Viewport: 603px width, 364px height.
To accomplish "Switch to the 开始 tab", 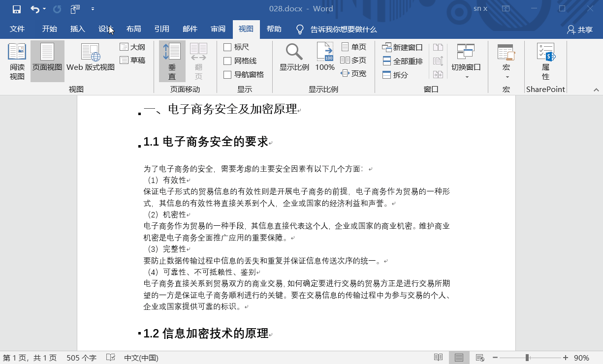I will [x=49, y=29].
